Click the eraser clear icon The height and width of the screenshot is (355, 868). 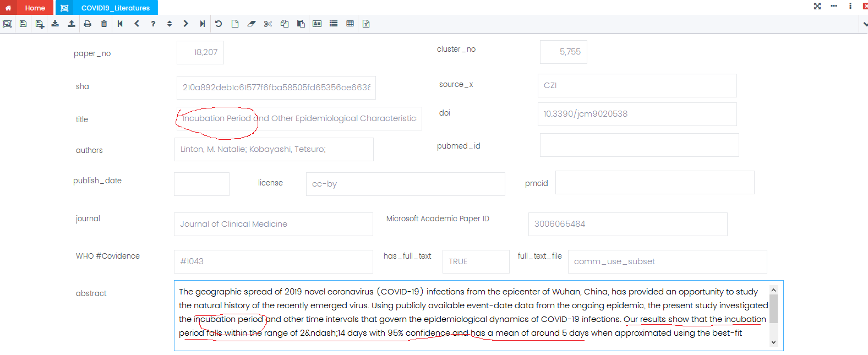pos(252,24)
